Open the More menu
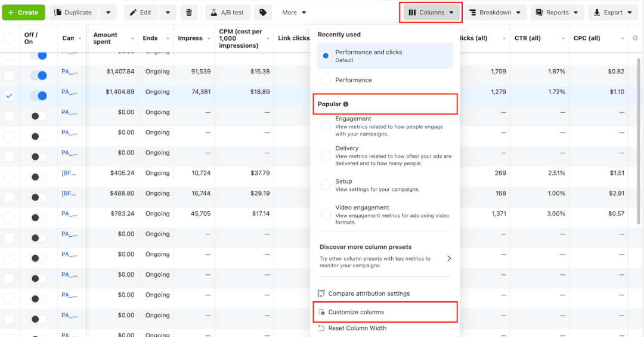The height and width of the screenshot is (337, 644). tap(294, 13)
